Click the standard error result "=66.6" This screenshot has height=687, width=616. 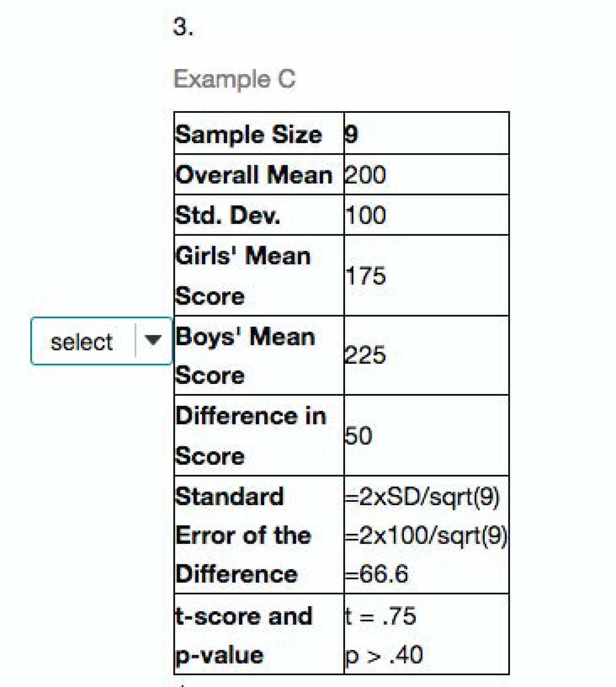[x=376, y=574]
